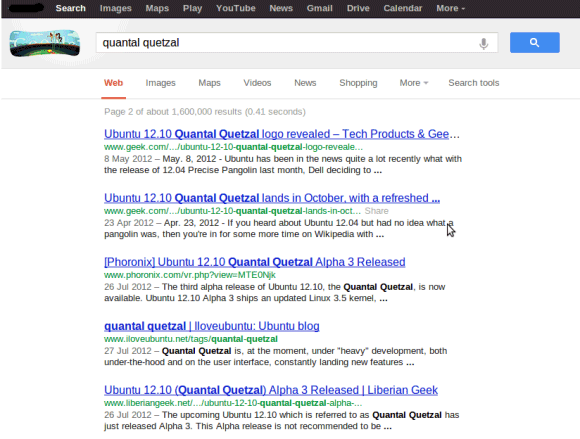The image size is (580, 439).
Task: Open Search in top black bar
Action: click(70, 8)
